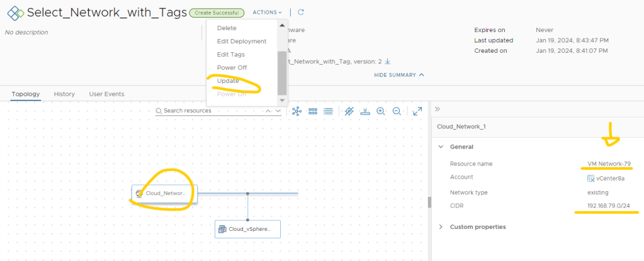
Task: Click the download topology icon
Action: 365,111
